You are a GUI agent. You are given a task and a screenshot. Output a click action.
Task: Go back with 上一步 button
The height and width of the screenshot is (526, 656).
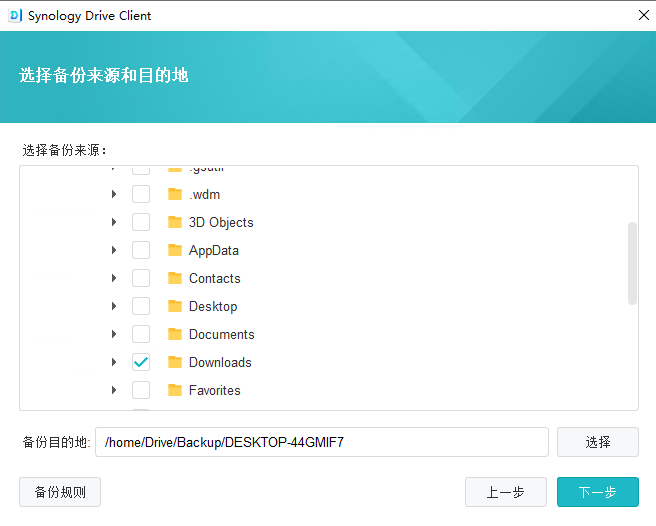pos(506,492)
